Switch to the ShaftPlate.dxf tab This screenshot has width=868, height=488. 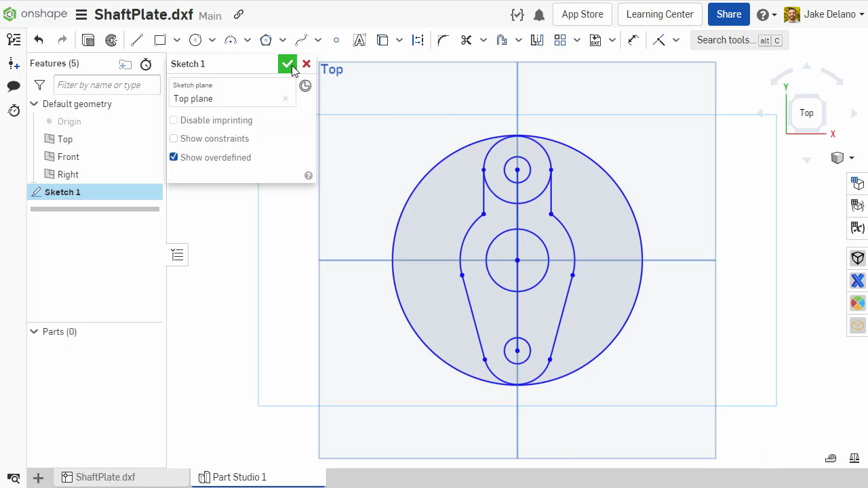point(105,477)
